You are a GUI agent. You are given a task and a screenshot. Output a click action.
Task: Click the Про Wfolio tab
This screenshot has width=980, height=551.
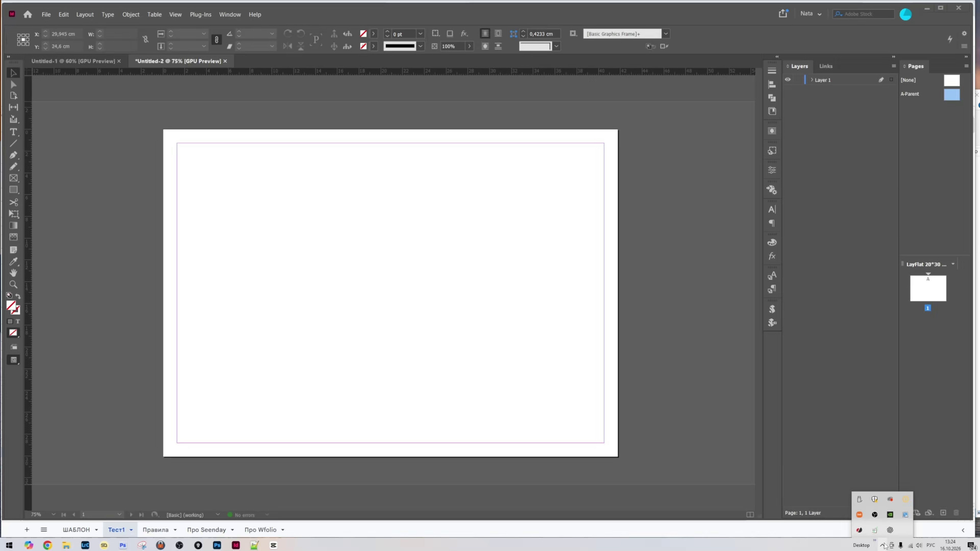click(x=260, y=530)
